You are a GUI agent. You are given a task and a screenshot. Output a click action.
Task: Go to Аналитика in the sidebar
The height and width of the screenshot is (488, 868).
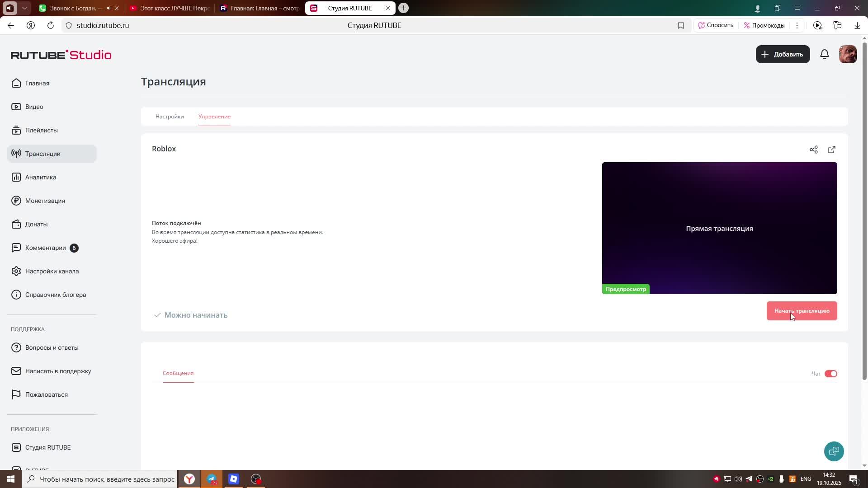(41, 177)
